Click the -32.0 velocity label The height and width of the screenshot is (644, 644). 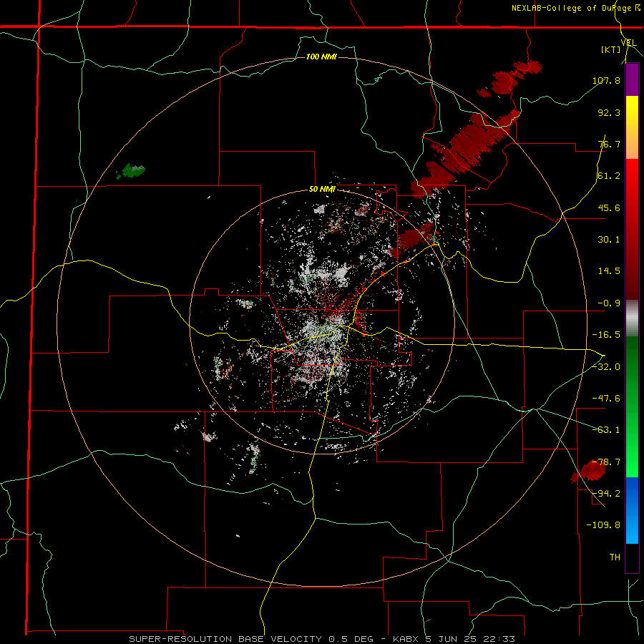[606, 367]
